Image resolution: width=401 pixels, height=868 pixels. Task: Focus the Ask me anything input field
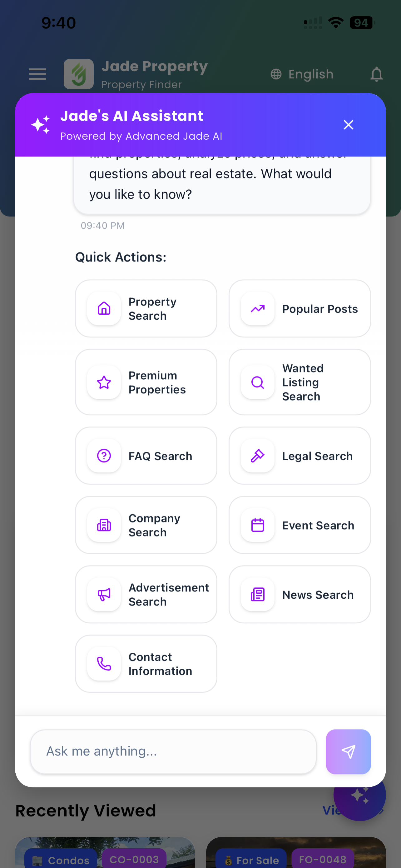(x=173, y=752)
